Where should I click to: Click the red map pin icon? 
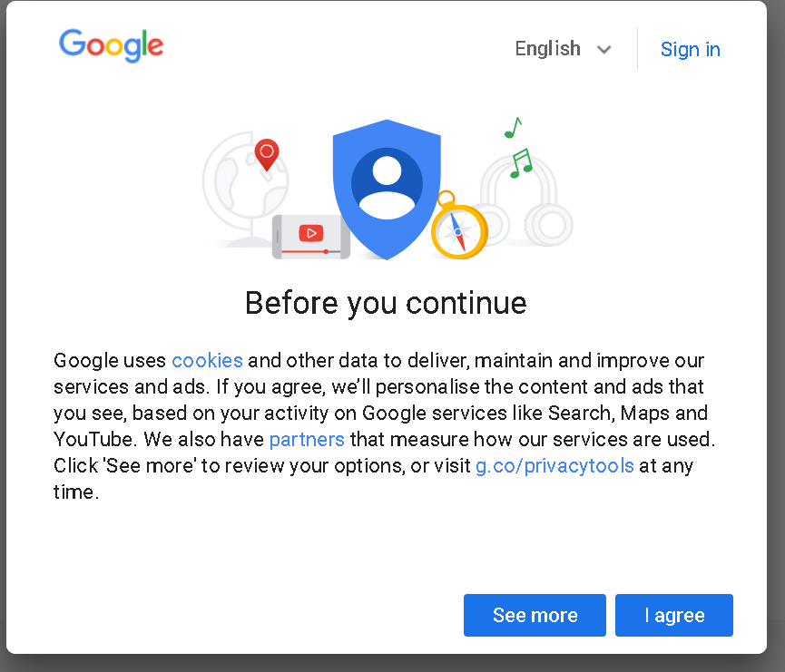pos(266,154)
